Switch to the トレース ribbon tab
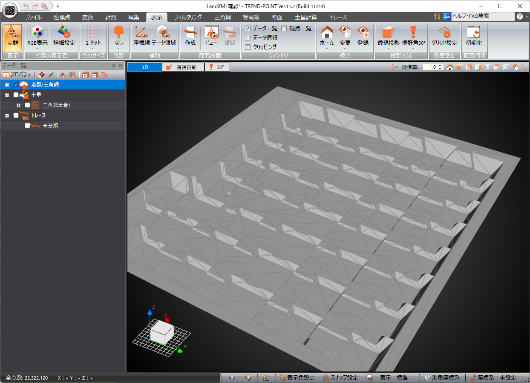Screen dimensions: 530x383 tap(338, 17)
